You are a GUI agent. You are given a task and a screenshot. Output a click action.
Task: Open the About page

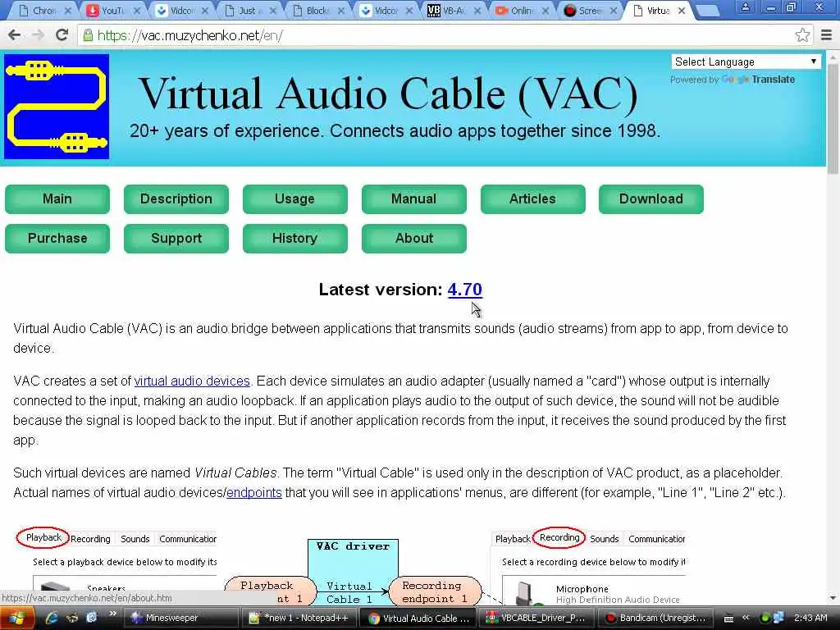pos(413,239)
